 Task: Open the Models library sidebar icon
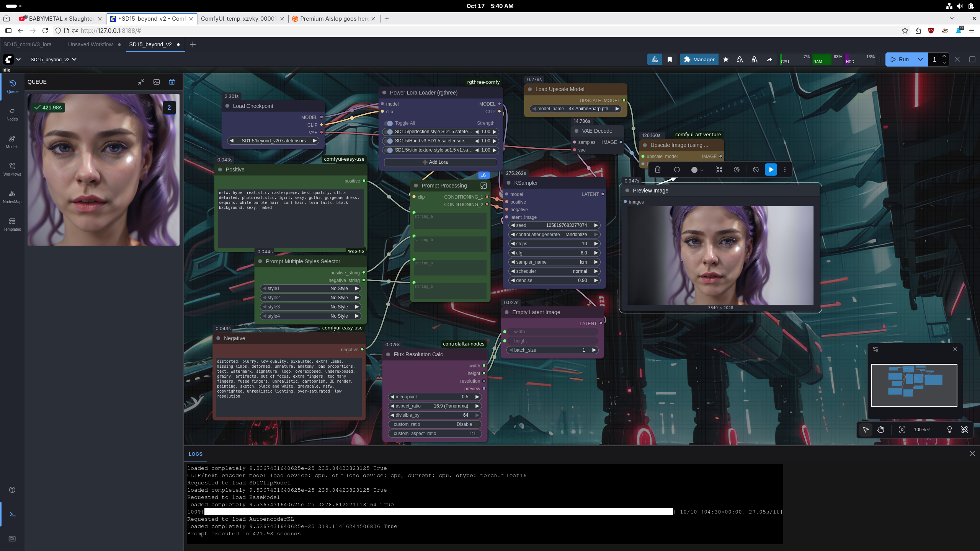(x=12, y=142)
